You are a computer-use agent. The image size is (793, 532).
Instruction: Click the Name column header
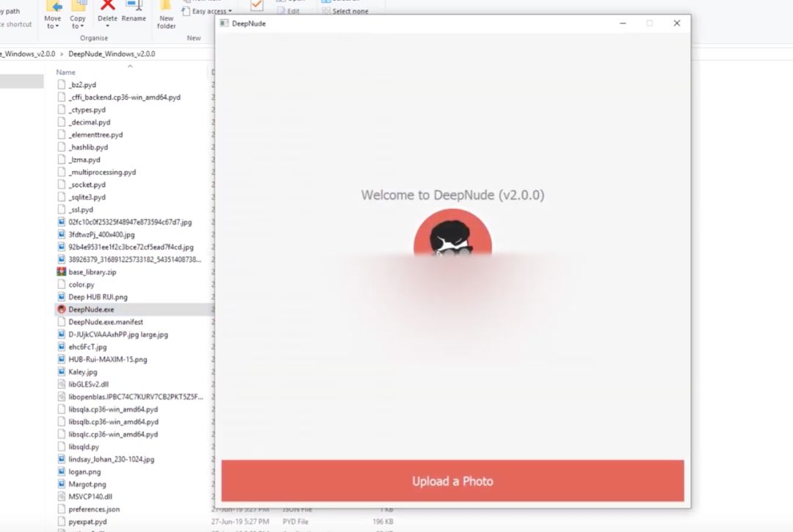(66, 72)
